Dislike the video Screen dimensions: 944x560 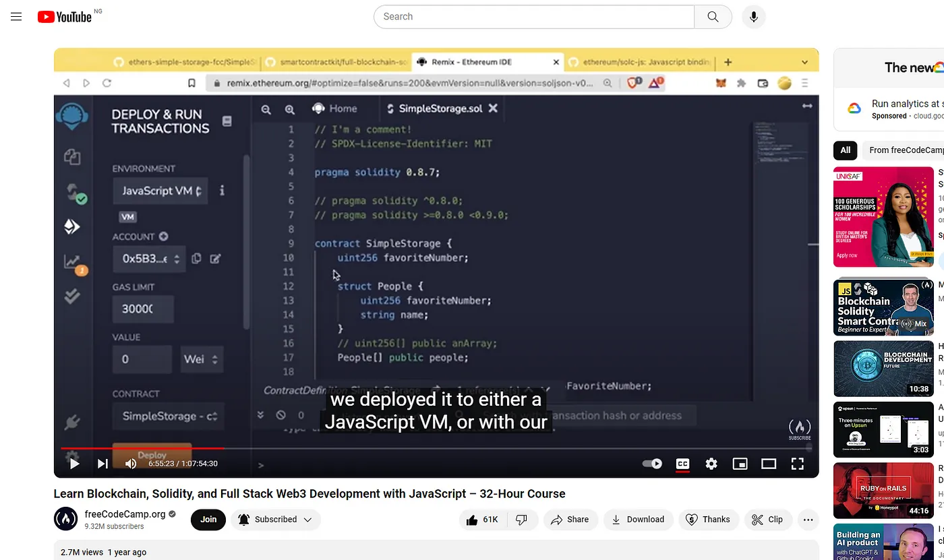tap(521, 520)
